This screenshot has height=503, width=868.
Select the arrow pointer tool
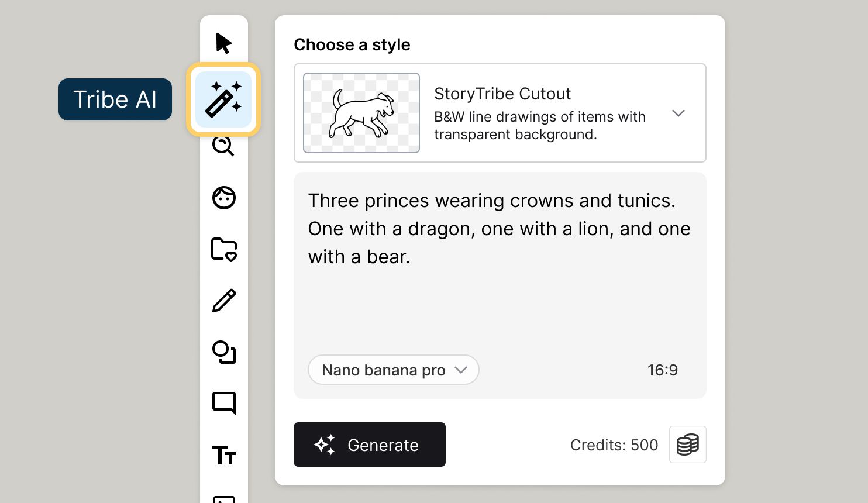point(223,43)
